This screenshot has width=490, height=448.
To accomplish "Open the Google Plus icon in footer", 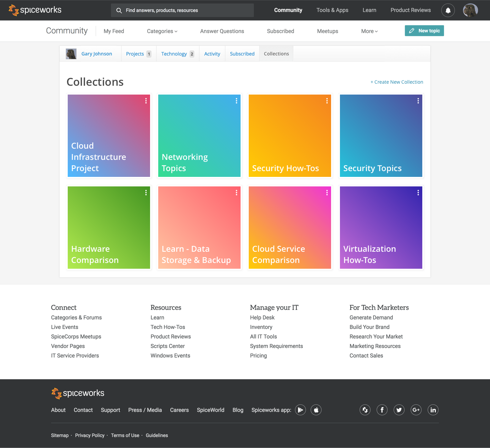I will [416, 410].
